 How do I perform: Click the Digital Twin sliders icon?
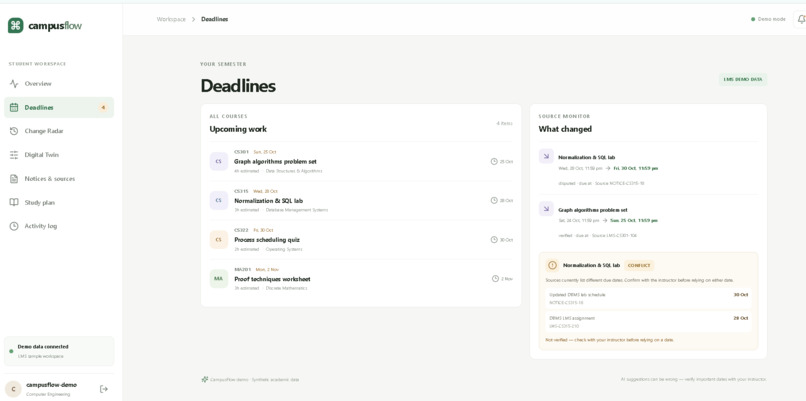[14, 155]
